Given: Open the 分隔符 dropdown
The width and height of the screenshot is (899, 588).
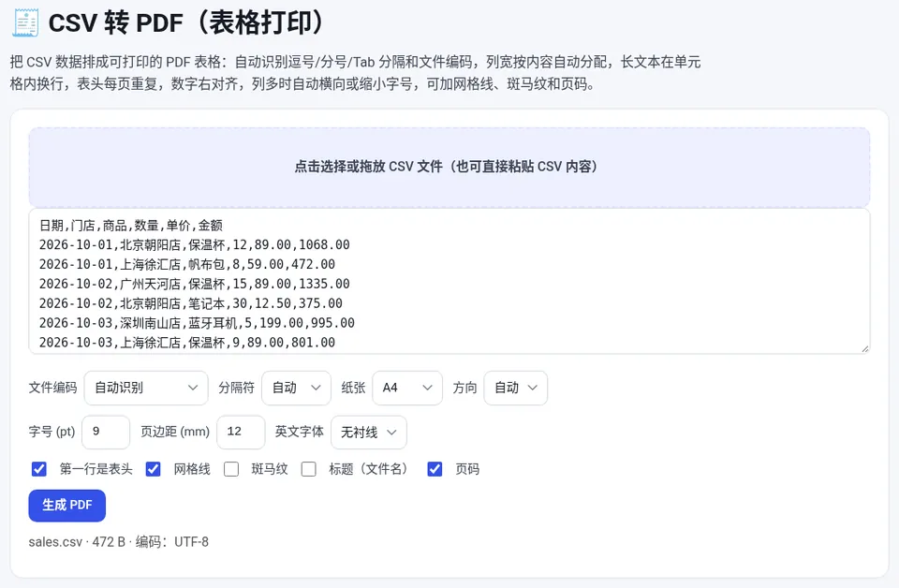Looking at the screenshot, I should (297, 388).
